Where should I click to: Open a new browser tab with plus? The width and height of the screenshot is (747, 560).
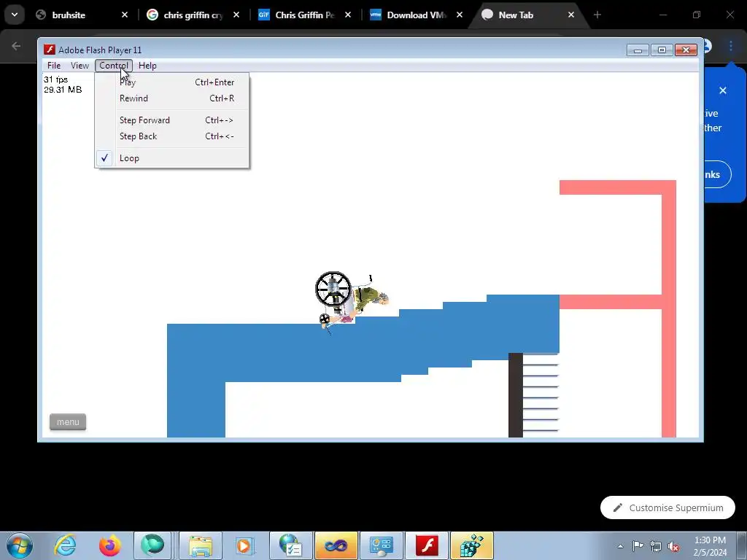597,15
